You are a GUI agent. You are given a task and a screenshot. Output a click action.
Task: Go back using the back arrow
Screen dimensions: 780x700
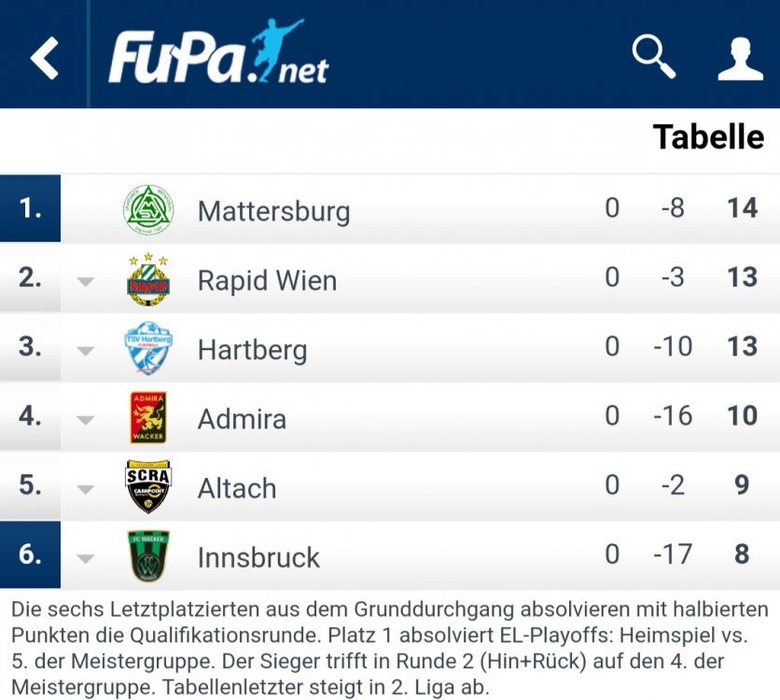point(44,58)
